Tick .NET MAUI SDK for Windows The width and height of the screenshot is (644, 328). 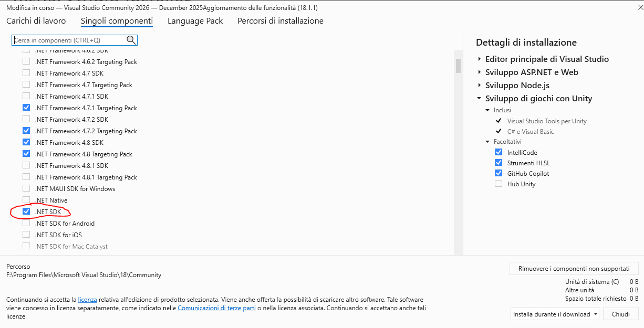(26, 188)
